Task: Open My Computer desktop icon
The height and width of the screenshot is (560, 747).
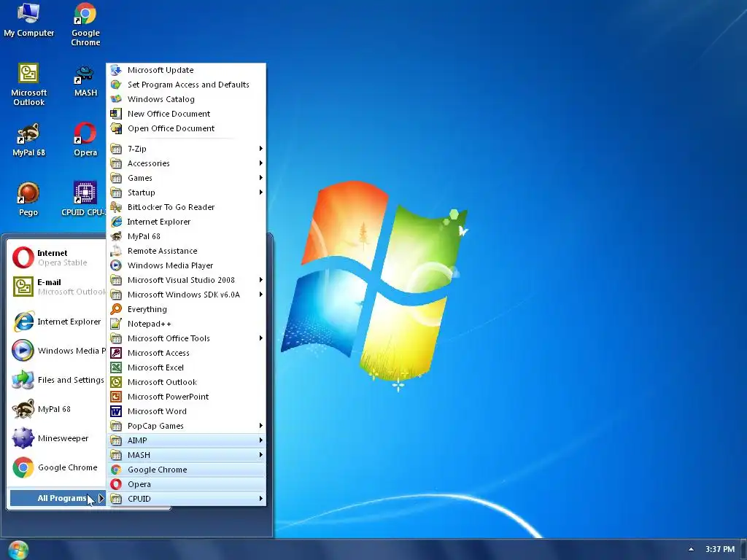Action: coord(28,20)
